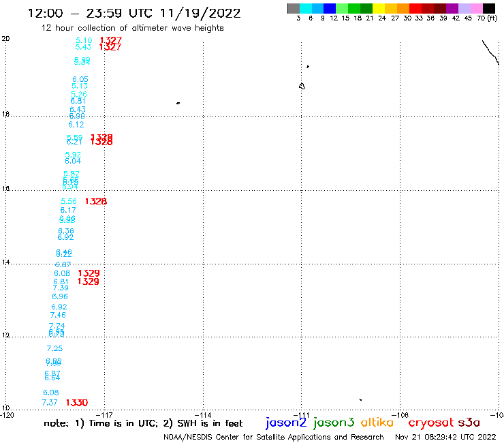Screen dimensions: 504x443
Task: Click the 1330 time label beside 7.37
Action: click(77, 403)
